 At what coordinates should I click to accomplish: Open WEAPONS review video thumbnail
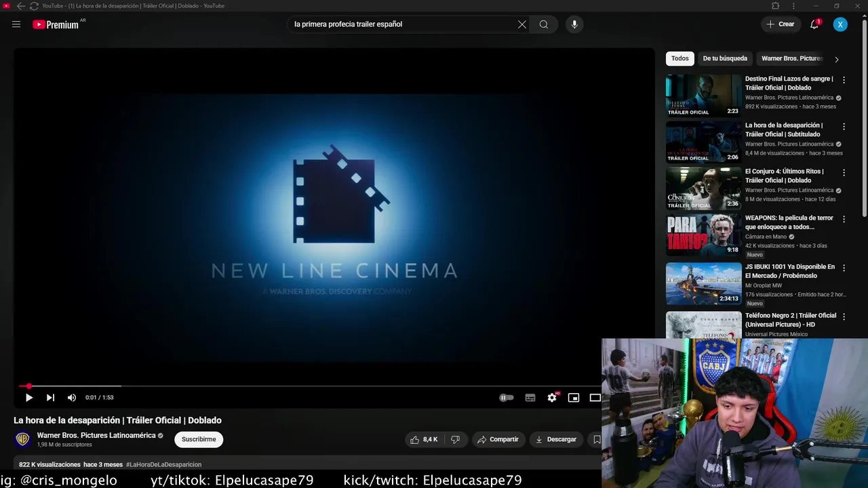(x=703, y=235)
